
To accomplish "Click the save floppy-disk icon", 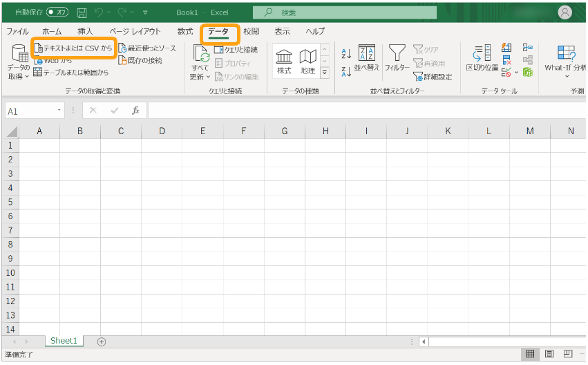I will point(82,12).
